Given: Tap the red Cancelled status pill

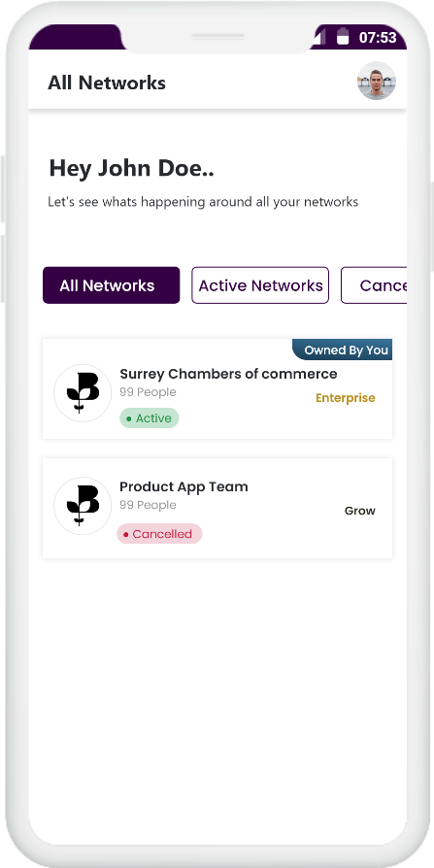Looking at the screenshot, I should pyautogui.click(x=159, y=534).
